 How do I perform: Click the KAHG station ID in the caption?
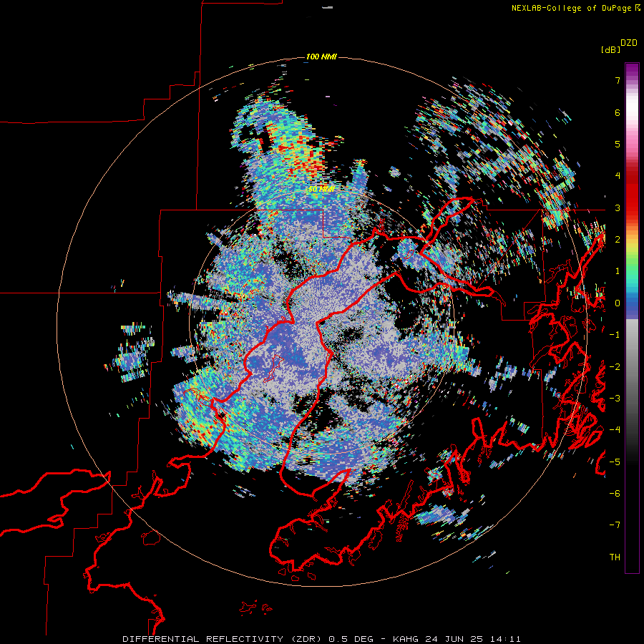[x=406, y=639]
